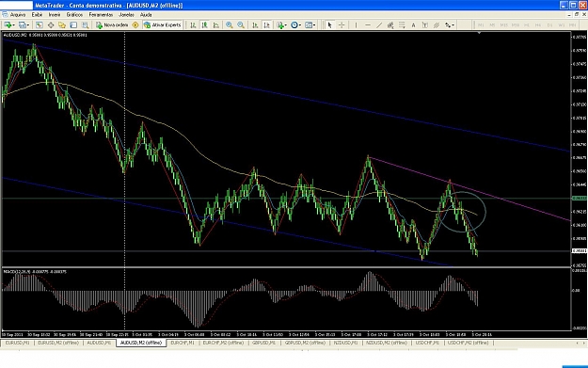The height and width of the screenshot is (368, 588).
Task: Expand the profiles dropdown arrow
Action: click(28, 25)
